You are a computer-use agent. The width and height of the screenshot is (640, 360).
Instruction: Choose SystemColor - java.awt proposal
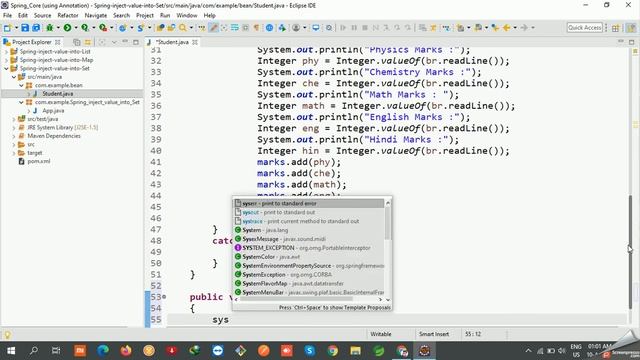(x=309, y=257)
